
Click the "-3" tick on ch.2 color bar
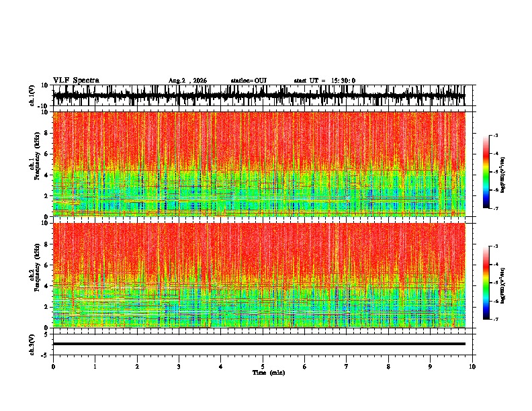pos(495,246)
